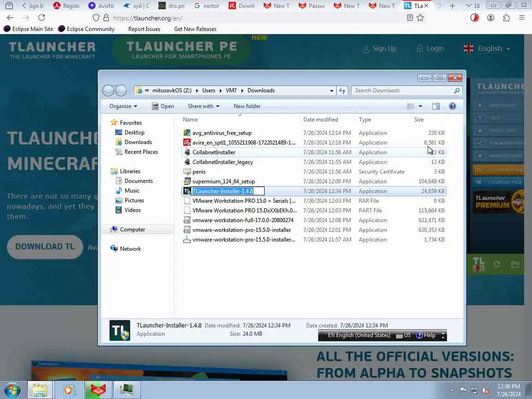Select the supermium_124_64_setup icon

[x=187, y=181]
